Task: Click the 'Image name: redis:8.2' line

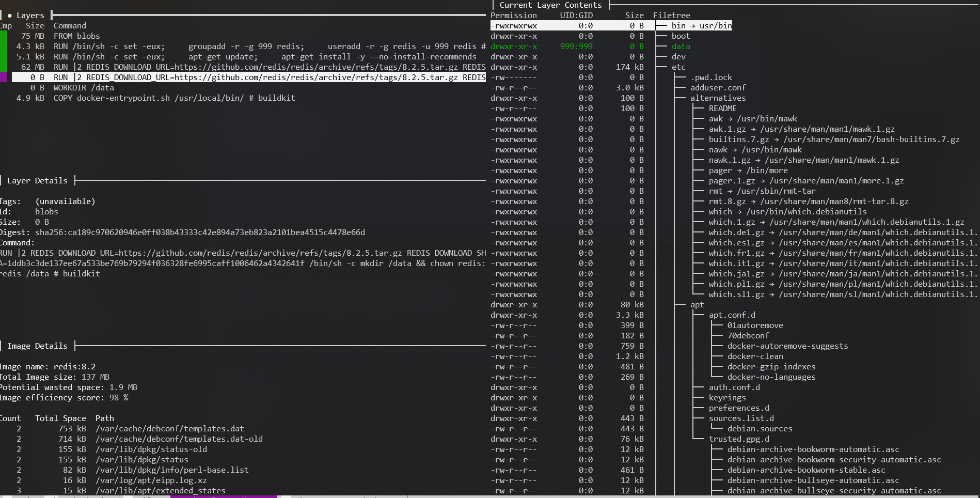Action: tap(48, 367)
